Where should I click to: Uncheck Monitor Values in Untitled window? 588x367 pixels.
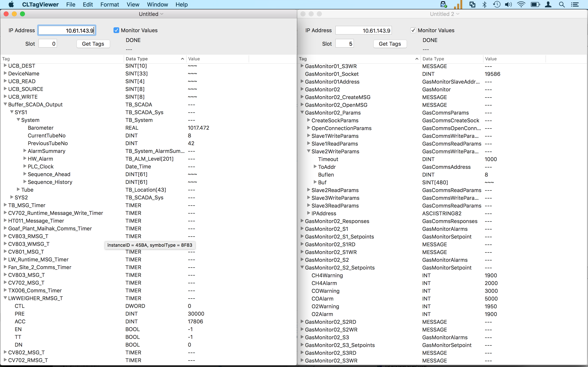click(x=116, y=30)
